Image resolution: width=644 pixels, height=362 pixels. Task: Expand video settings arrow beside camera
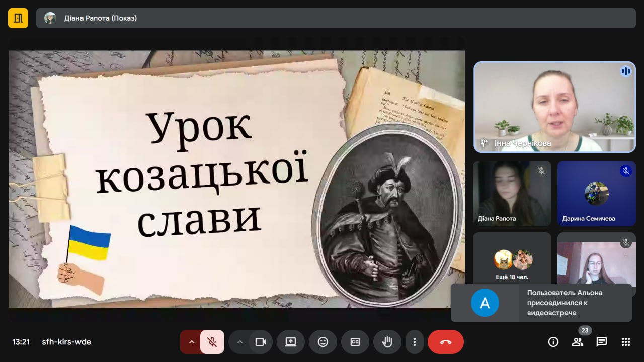click(x=240, y=342)
